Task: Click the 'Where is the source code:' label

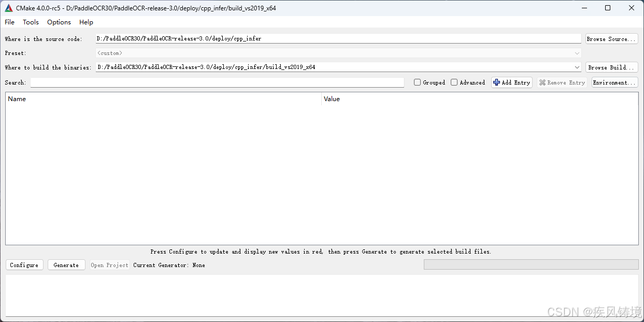Action: [x=44, y=39]
